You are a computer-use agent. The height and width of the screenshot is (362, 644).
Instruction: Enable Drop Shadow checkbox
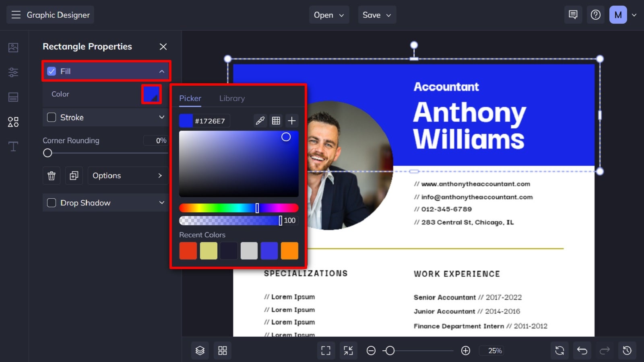pos(52,203)
